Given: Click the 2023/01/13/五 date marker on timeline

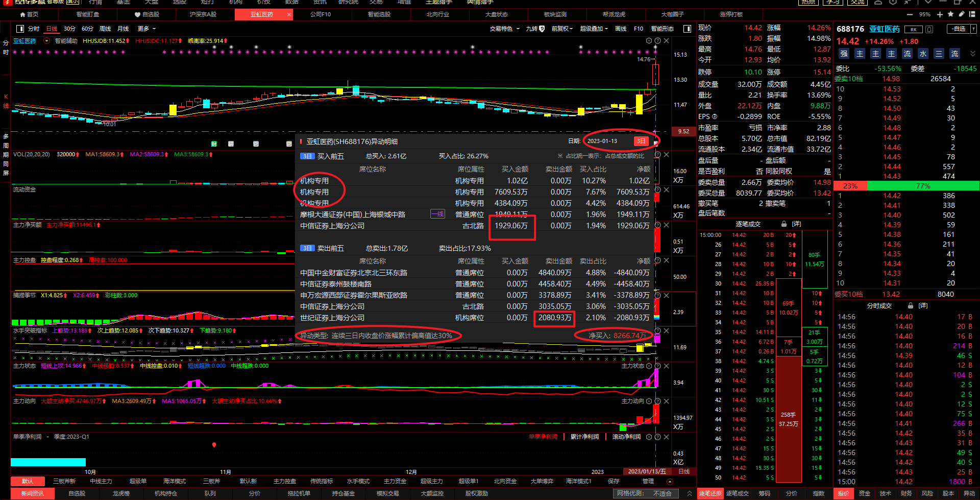Looking at the screenshot, I should click(x=647, y=471).
